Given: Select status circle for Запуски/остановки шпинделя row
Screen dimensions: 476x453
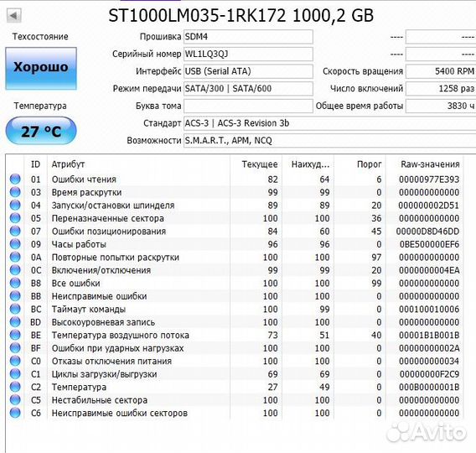Looking at the screenshot, I should click(15, 205).
